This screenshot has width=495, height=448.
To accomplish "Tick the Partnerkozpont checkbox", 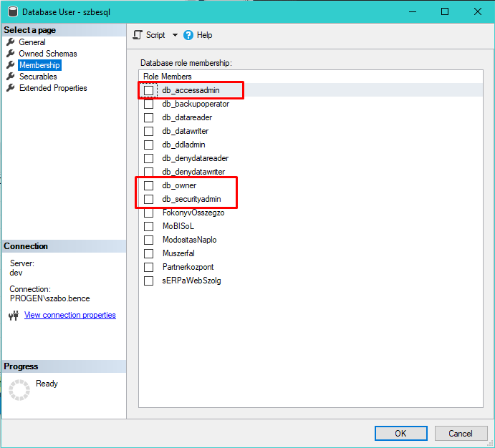I will pyautogui.click(x=149, y=267).
